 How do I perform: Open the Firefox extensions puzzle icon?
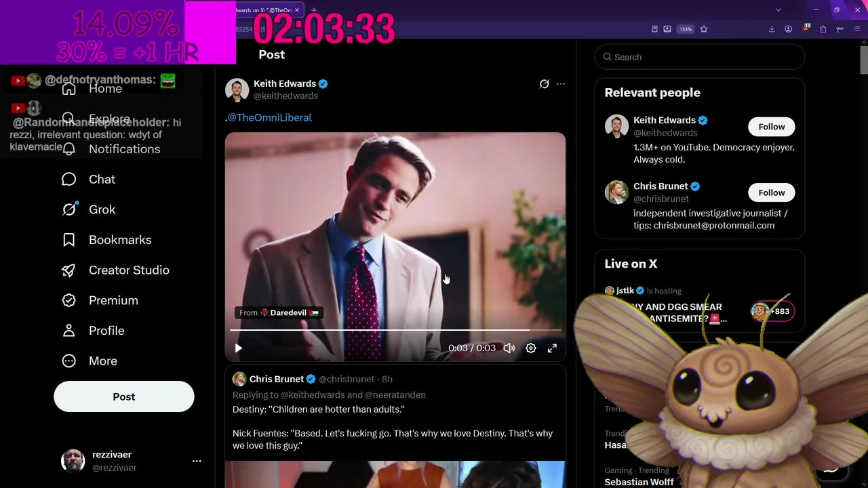click(823, 29)
